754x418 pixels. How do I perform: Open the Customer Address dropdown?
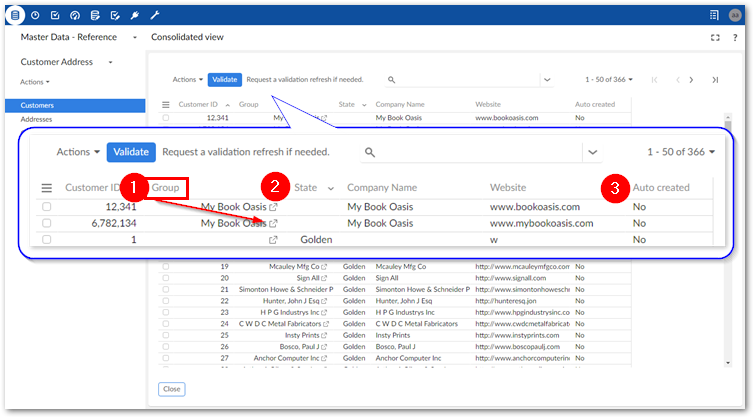[x=111, y=62]
